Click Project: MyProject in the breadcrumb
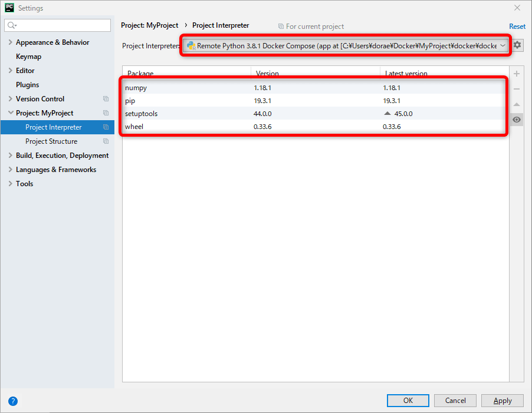The height and width of the screenshot is (413, 532). coord(150,25)
